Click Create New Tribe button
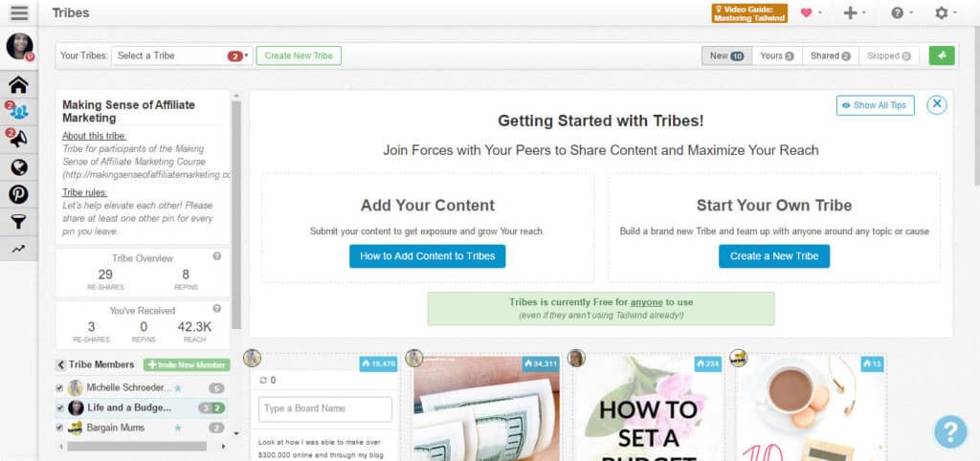 coord(299,55)
